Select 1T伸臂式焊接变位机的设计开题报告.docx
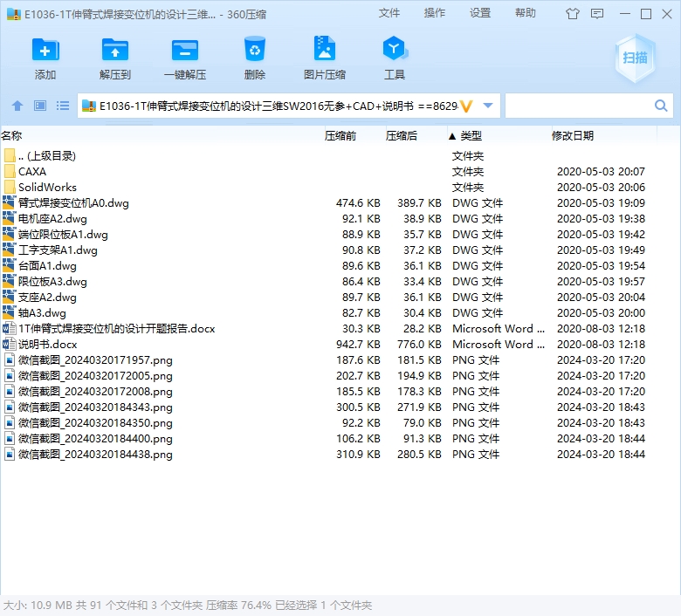 pos(117,329)
